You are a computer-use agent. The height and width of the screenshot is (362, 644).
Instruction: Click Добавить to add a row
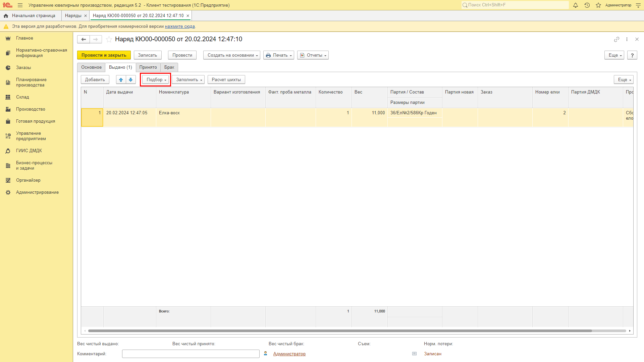pyautogui.click(x=95, y=80)
